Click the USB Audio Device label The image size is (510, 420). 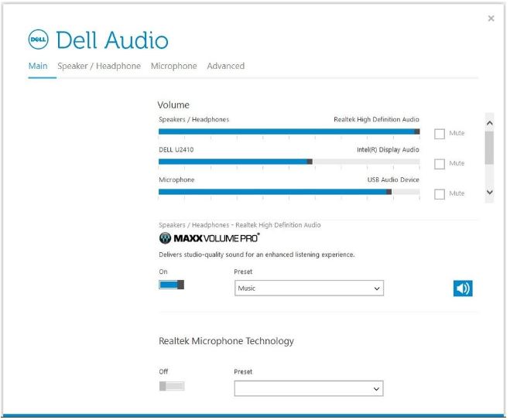[x=393, y=179]
